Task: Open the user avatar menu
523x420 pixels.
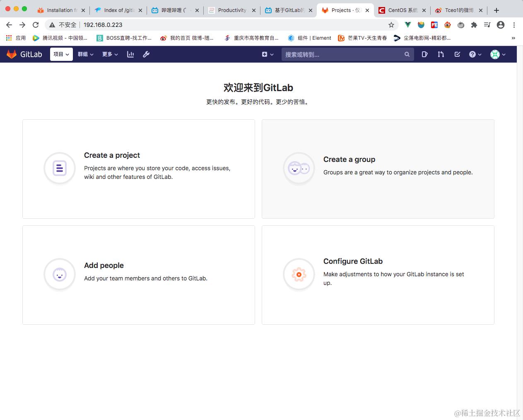Action: (x=498, y=54)
